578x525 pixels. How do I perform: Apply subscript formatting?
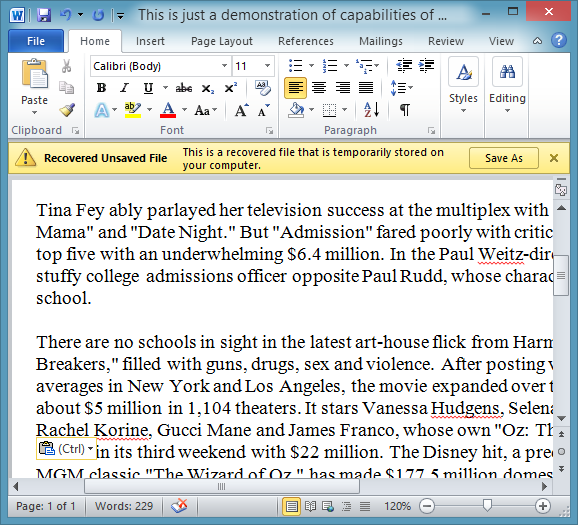pos(208,88)
